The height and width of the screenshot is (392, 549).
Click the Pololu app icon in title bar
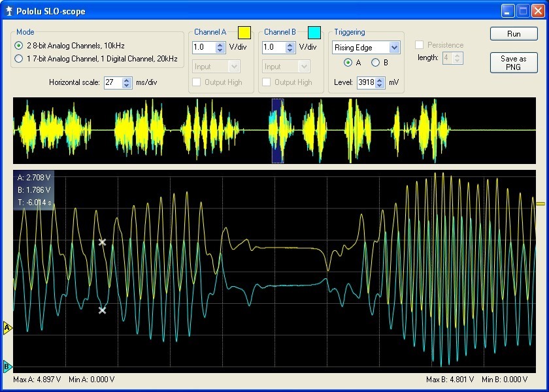tap(9, 11)
